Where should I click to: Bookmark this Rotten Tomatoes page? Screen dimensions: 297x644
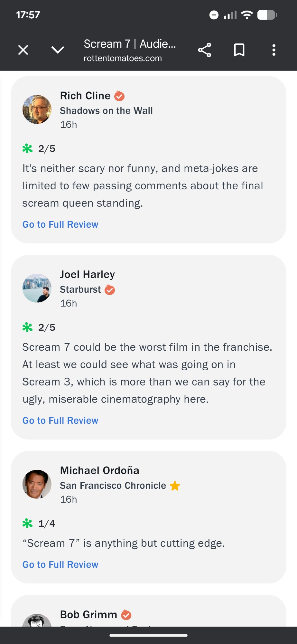pos(239,50)
